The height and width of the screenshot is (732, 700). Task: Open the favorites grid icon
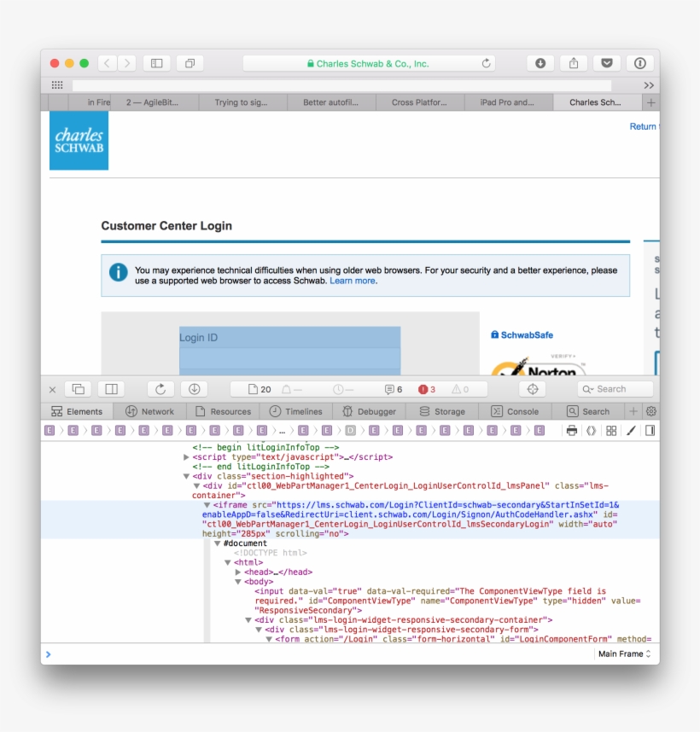pyautogui.click(x=57, y=85)
